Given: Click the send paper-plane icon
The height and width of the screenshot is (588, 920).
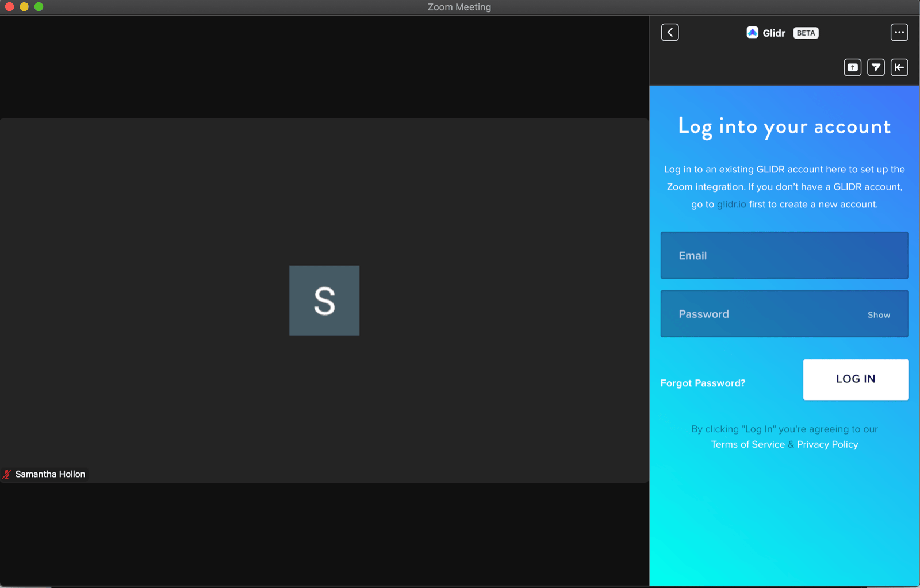Looking at the screenshot, I should (x=876, y=67).
